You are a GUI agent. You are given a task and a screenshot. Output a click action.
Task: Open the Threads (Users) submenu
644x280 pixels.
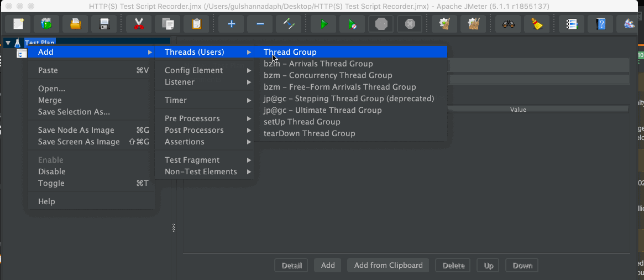(x=204, y=52)
